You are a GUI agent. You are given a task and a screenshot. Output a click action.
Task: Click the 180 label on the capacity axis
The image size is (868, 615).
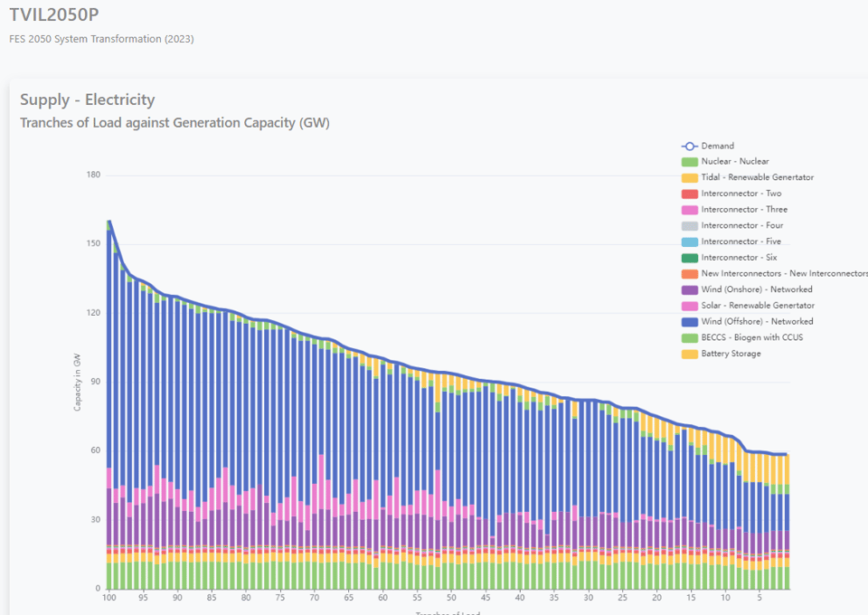93,175
